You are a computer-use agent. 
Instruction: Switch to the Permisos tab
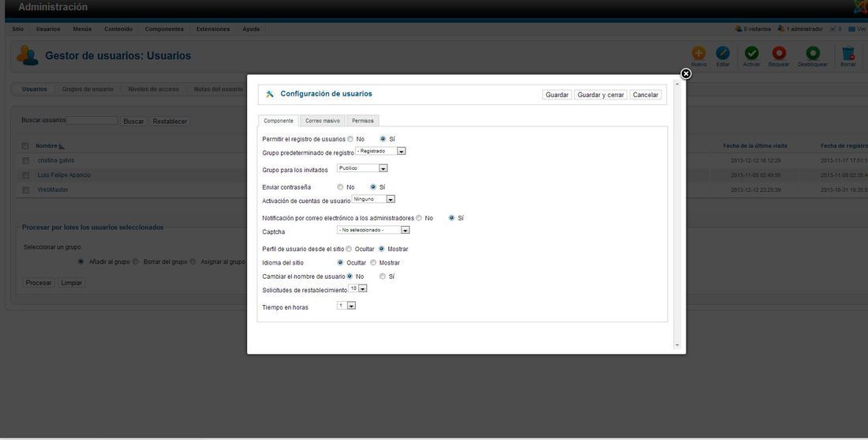(x=363, y=121)
